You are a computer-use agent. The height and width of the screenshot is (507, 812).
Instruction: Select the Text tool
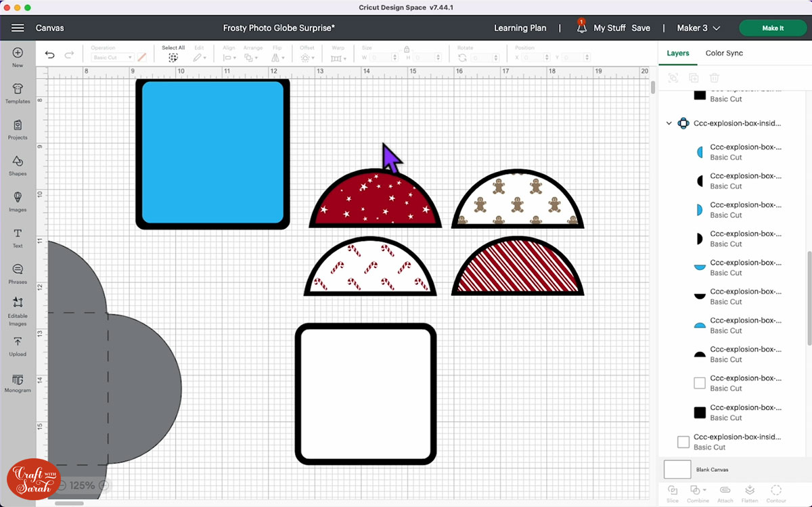tap(18, 237)
